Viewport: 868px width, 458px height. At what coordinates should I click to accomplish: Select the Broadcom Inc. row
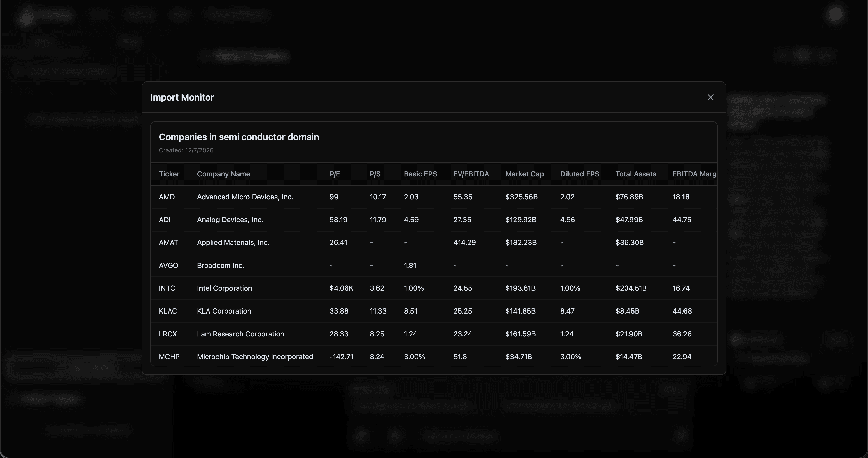(x=220, y=266)
